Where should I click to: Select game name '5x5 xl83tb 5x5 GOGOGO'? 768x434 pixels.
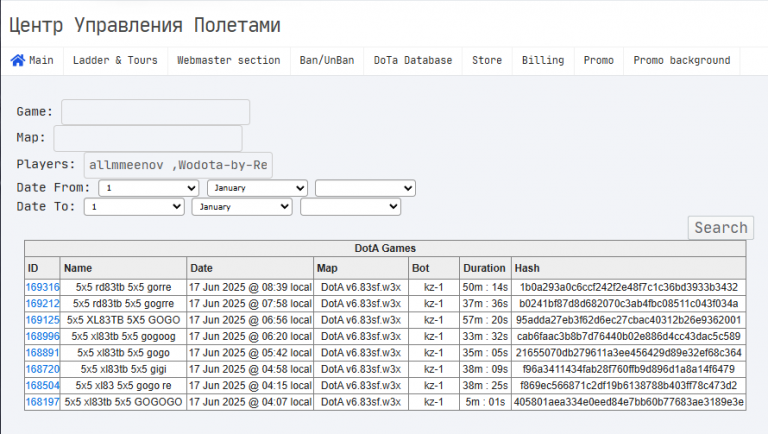(x=123, y=402)
